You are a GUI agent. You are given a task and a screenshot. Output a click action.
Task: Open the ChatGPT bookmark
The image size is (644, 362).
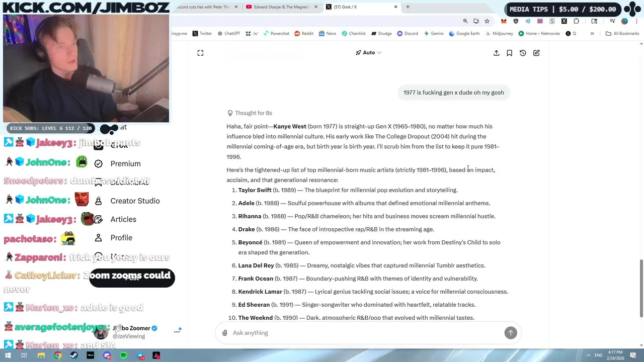point(229,34)
